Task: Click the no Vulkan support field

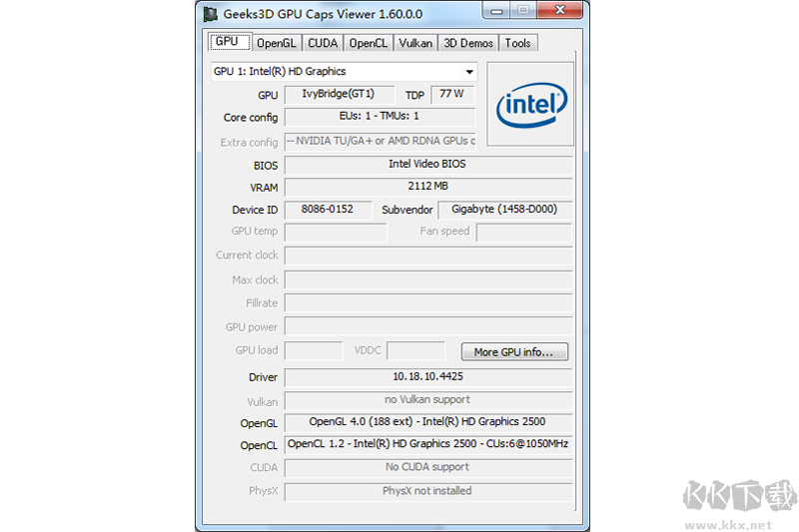Action: tap(428, 400)
